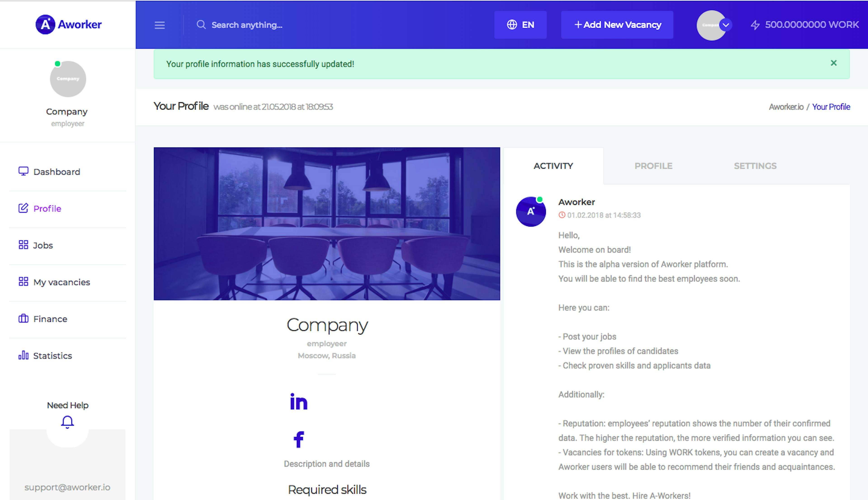Click the lightning bolt WORK balance icon
The height and width of the screenshot is (500, 868).
tap(755, 25)
